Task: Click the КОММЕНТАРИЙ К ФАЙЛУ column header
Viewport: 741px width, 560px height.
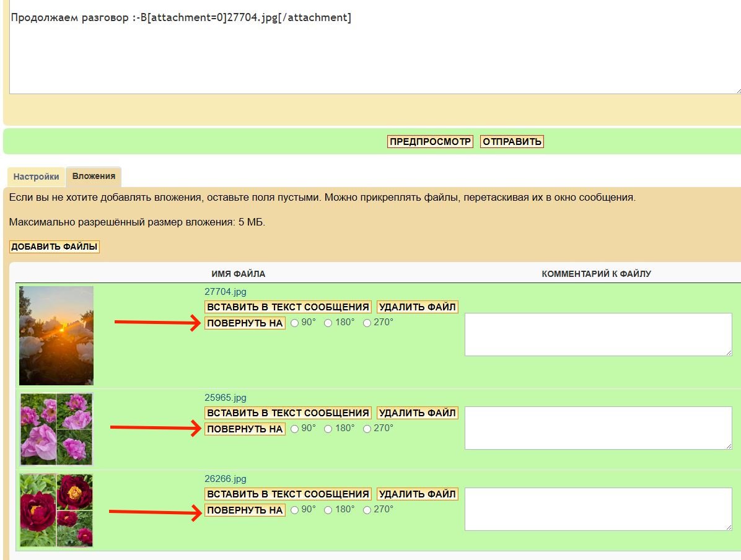Action: pyautogui.click(x=597, y=274)
